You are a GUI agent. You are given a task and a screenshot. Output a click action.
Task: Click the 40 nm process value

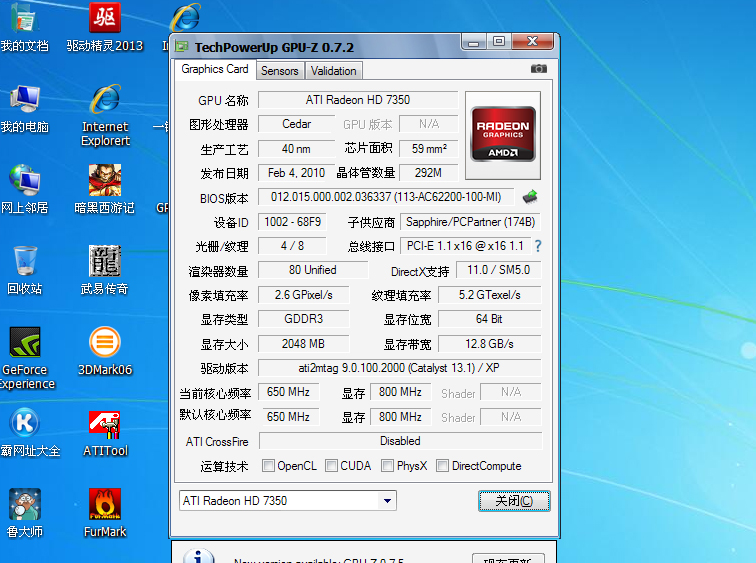(297, 149)
